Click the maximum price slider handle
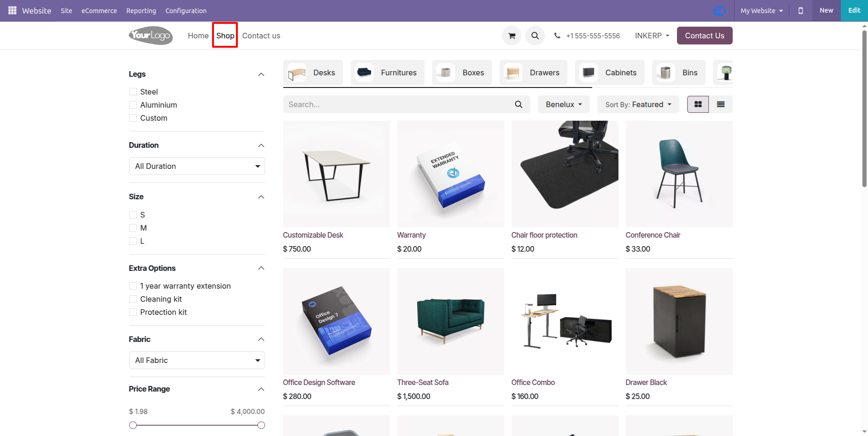The height and width of the screenshot is (436, 868). 261,425
